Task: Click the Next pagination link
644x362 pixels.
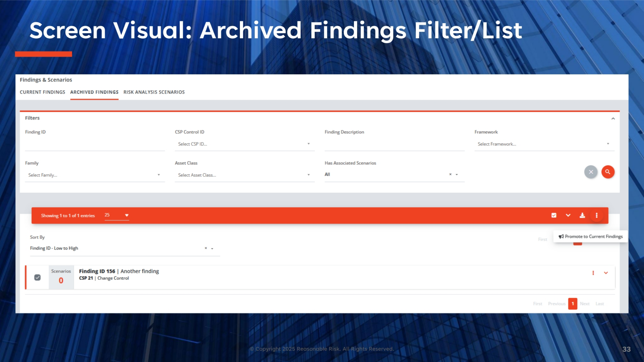Action: point(585,304)
